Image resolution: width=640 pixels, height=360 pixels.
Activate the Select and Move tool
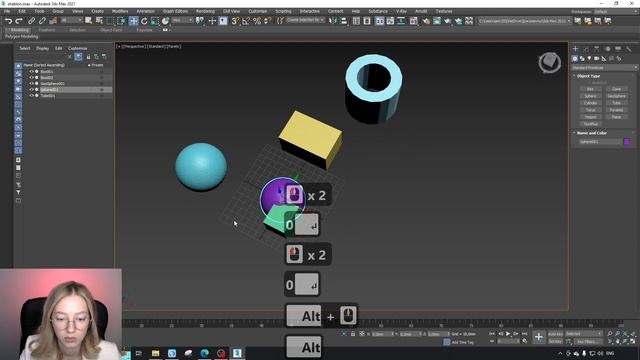133,21
